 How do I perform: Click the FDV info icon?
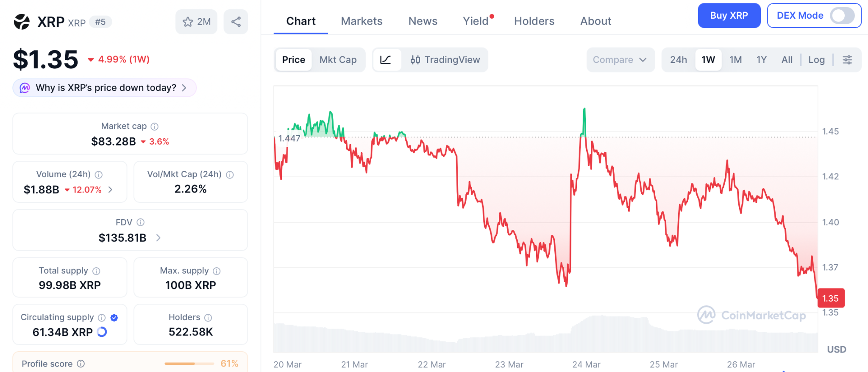click(x=141, y=222)
